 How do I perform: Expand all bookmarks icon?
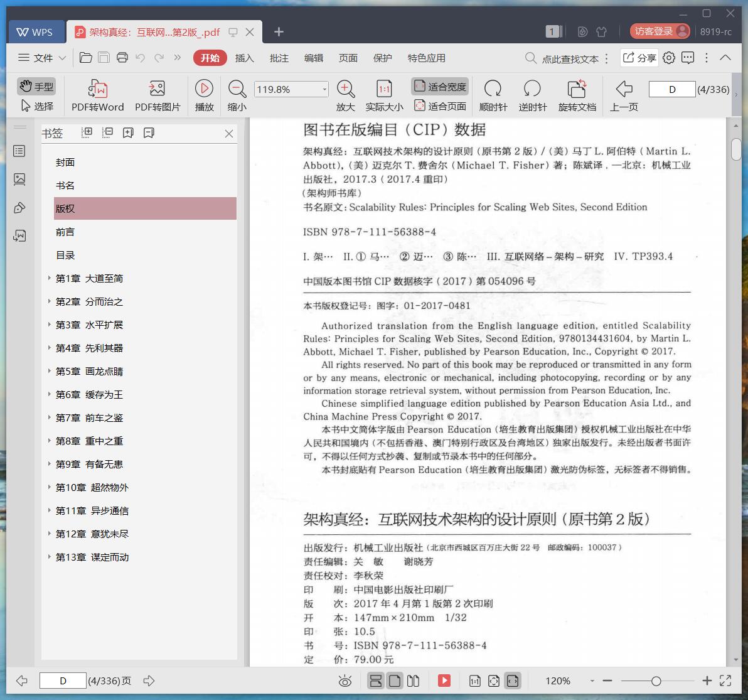(x=87, y=132)
